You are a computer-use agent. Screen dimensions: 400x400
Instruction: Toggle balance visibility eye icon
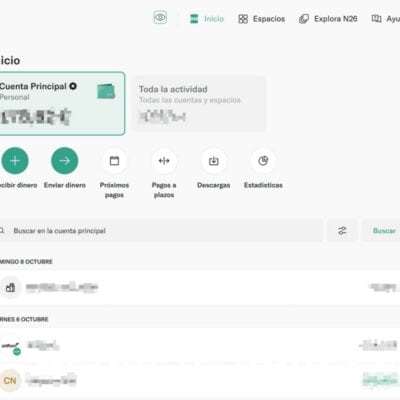click(x=160, y=18)
